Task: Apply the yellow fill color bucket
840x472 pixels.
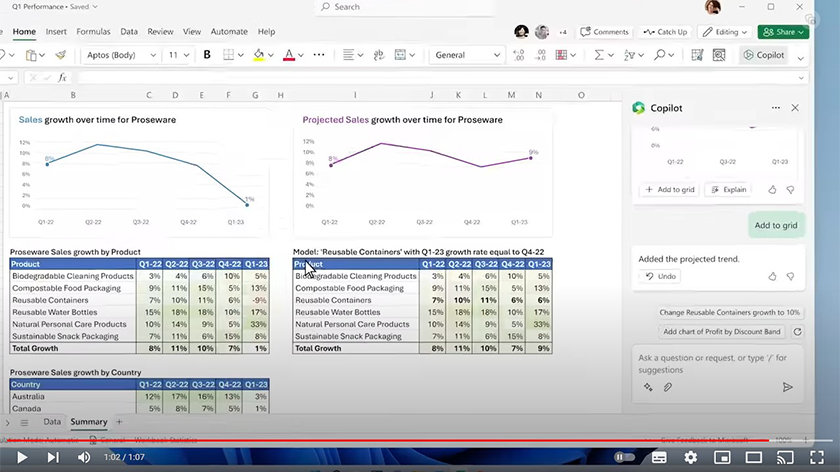Action: click(x=259, y=55)
